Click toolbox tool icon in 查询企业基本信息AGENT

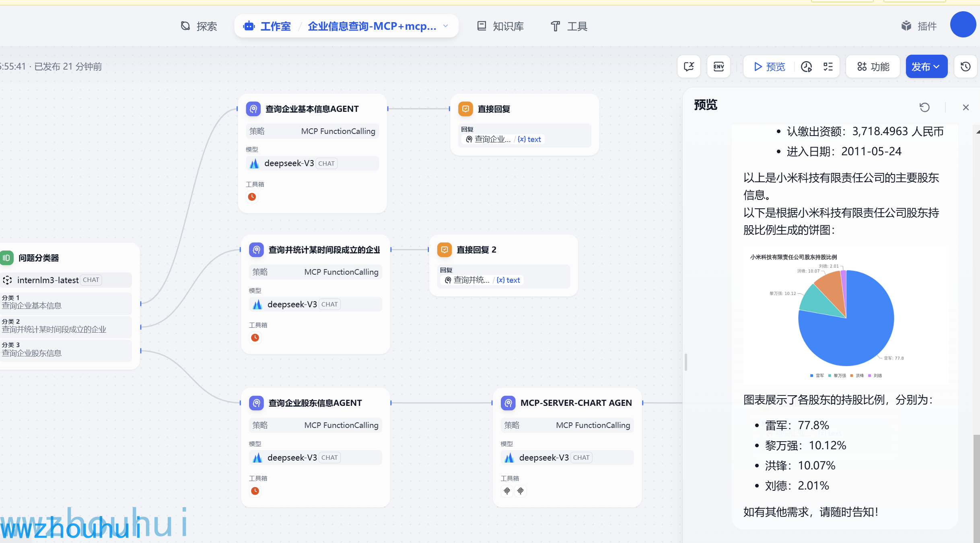(252, 197)
